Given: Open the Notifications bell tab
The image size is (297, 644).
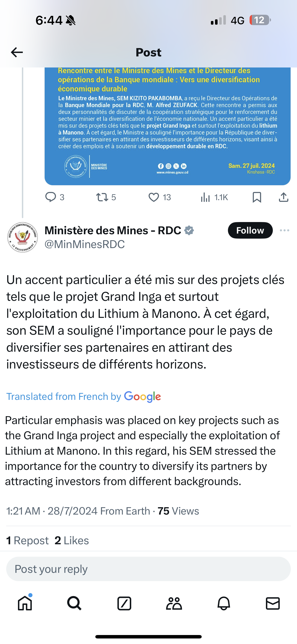Looking at the screenshot, I should (x=224, y=603).
